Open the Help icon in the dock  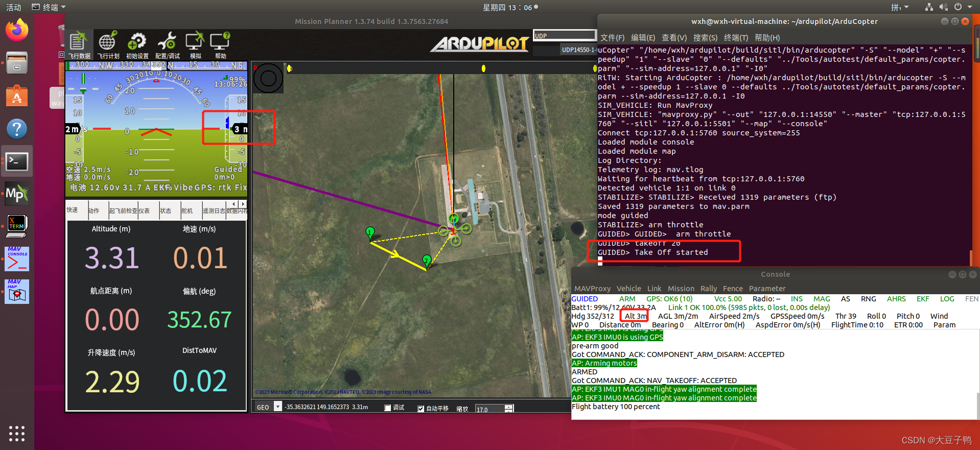17,129
